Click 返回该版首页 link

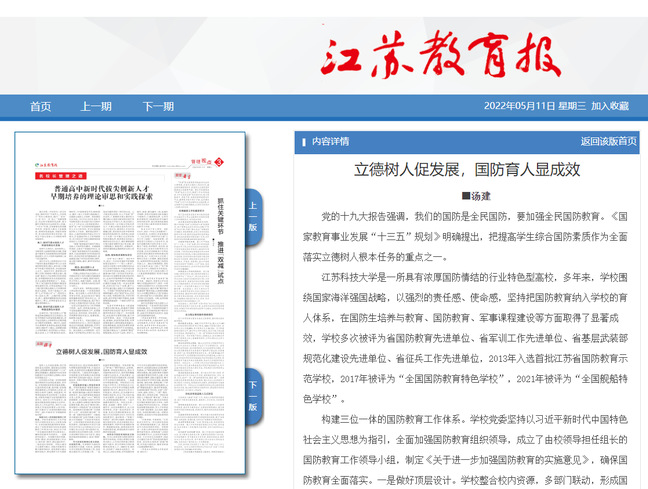coord(608,141)
